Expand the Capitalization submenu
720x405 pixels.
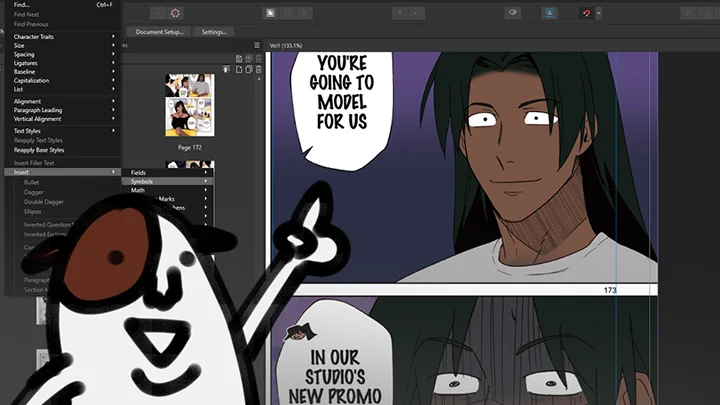[x=63, y=80]
